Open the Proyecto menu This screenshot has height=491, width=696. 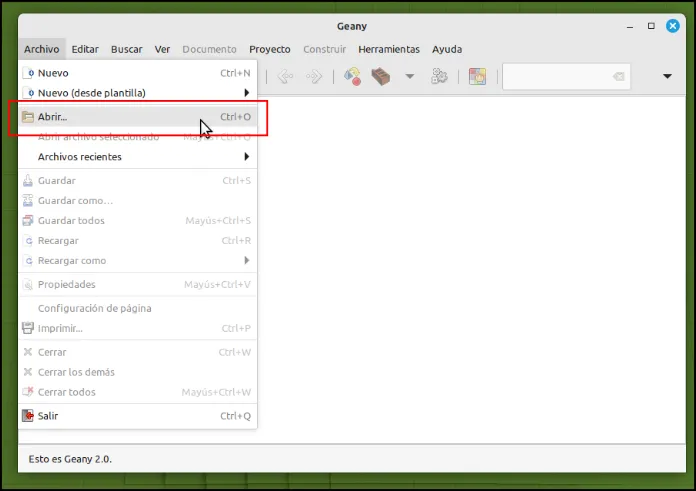coord(270,49)
